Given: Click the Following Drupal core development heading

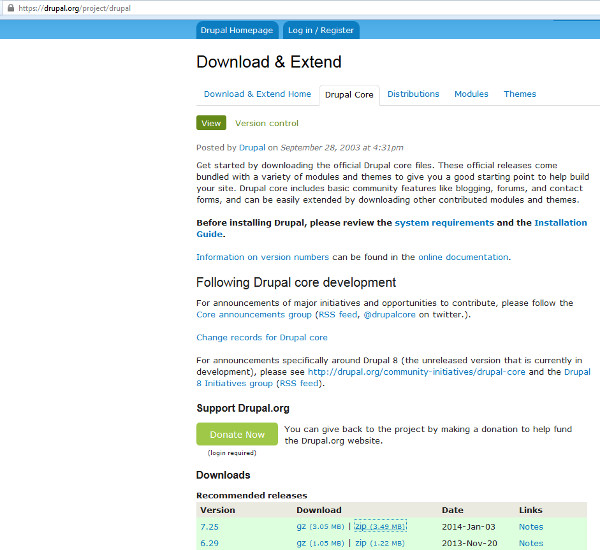Looking at the screenshot, I should coord(296,282).
